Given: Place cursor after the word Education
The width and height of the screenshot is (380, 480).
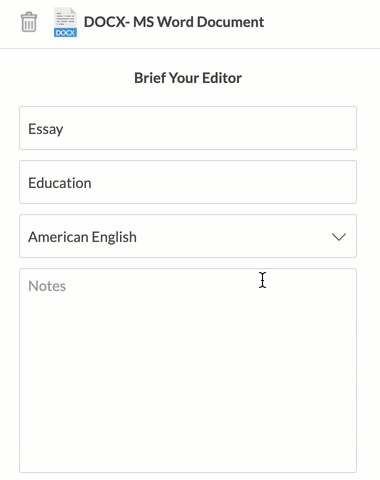Looking at the screenshot, I should [x=92, y=183].
